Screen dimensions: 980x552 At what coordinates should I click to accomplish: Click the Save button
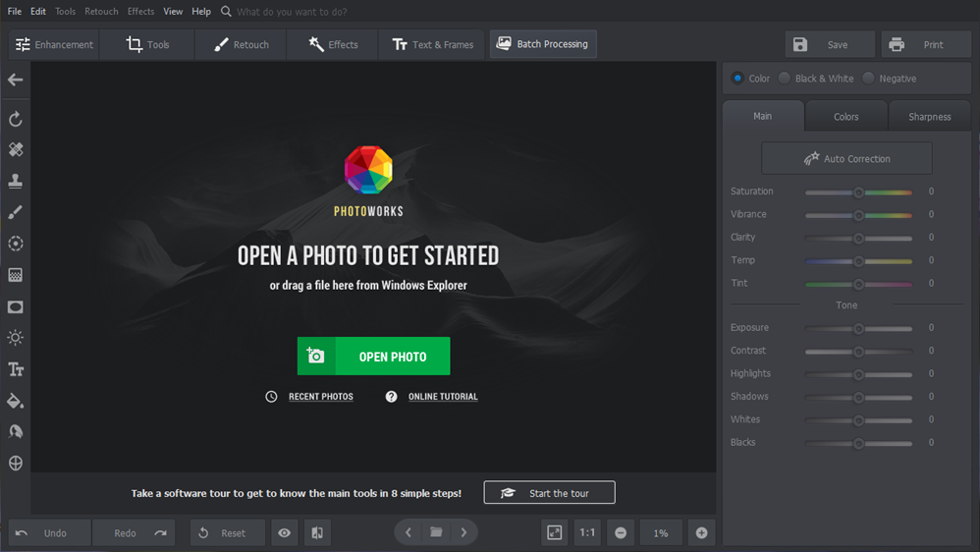click(830, 44)
